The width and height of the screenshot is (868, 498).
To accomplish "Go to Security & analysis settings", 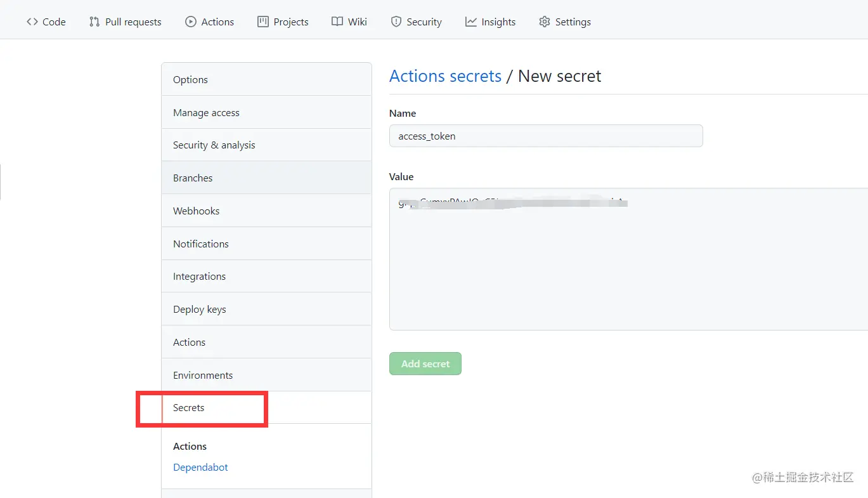I will 214,145.
